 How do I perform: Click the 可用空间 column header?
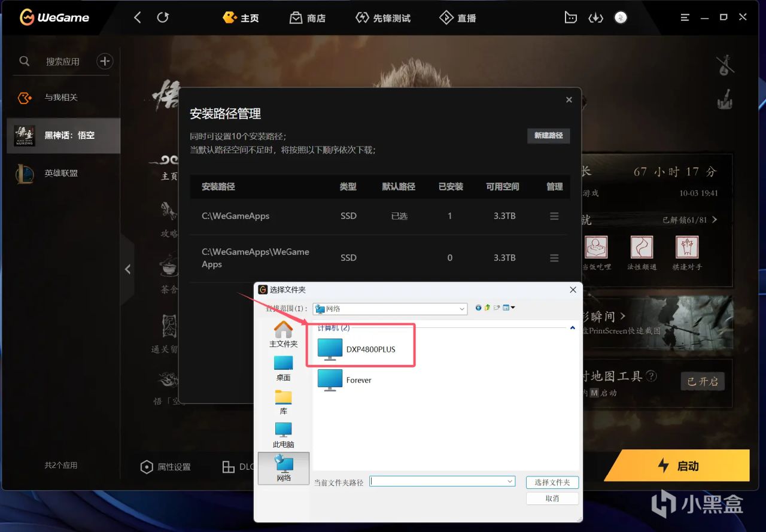(503, 187)
